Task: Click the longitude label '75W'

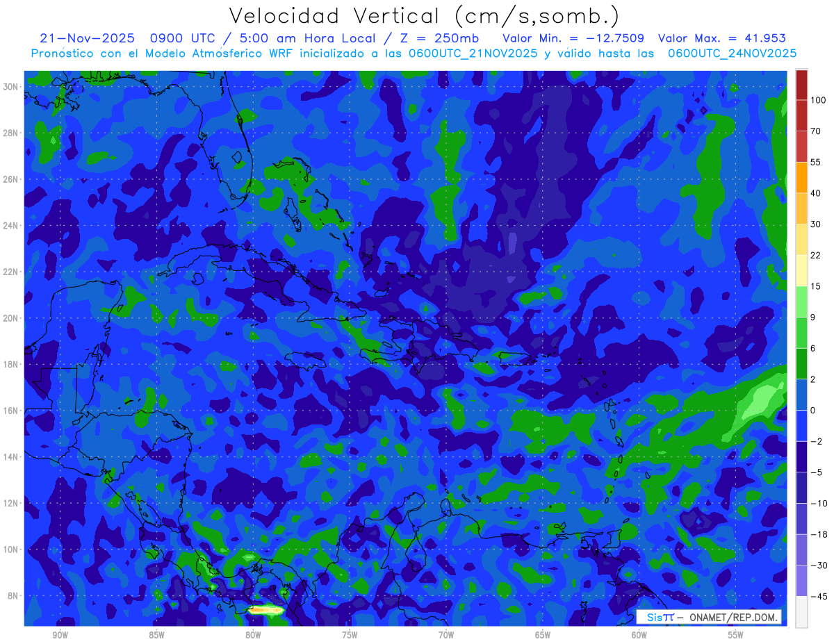Action: click(350, 634)
